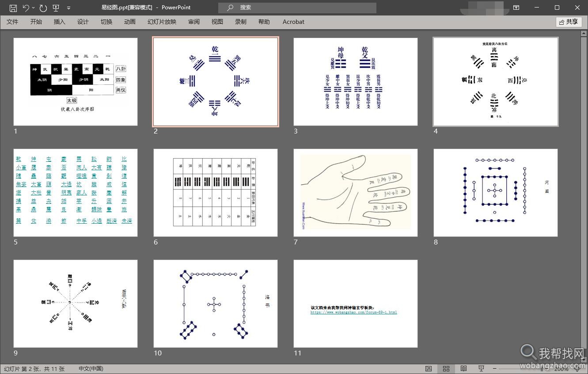Switch to the 动画 ribbon tab
This screenshot has width=588, height=374.
[130, 22]
